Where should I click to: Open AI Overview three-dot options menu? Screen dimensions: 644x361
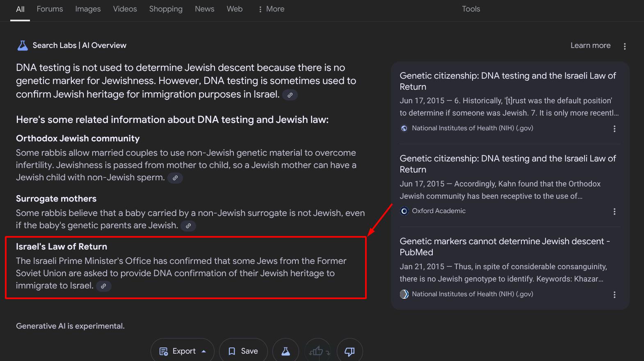point(624,46)
